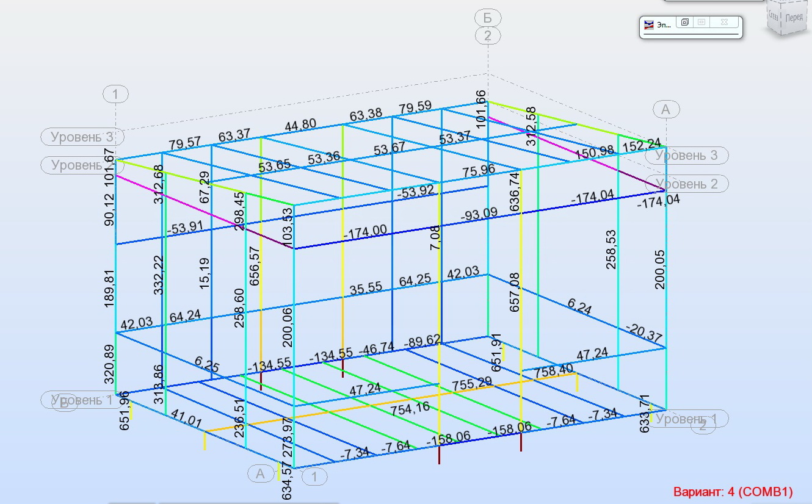This screenshot has height=504, width=812.
Task: Click the Б grid axis bubble
Action: 488,18
